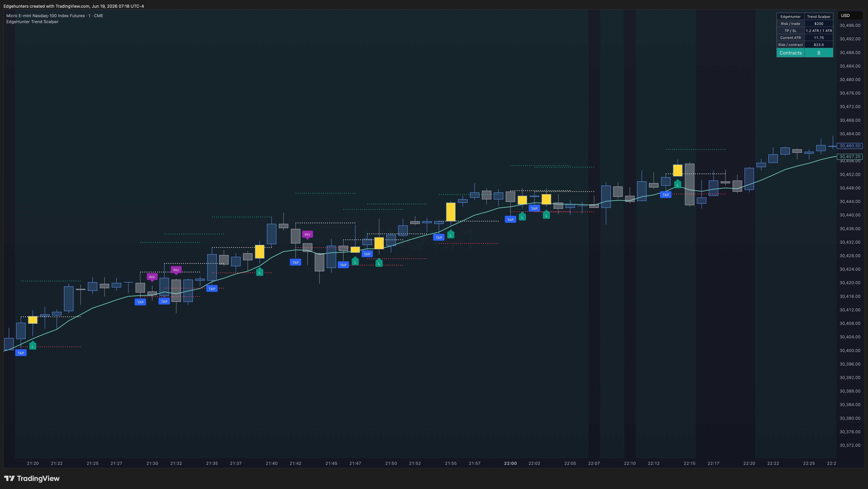Viewport: 868px width, 489px height.
Task: Click the L marker near 22:14 candle
Action: pos(678,184)
